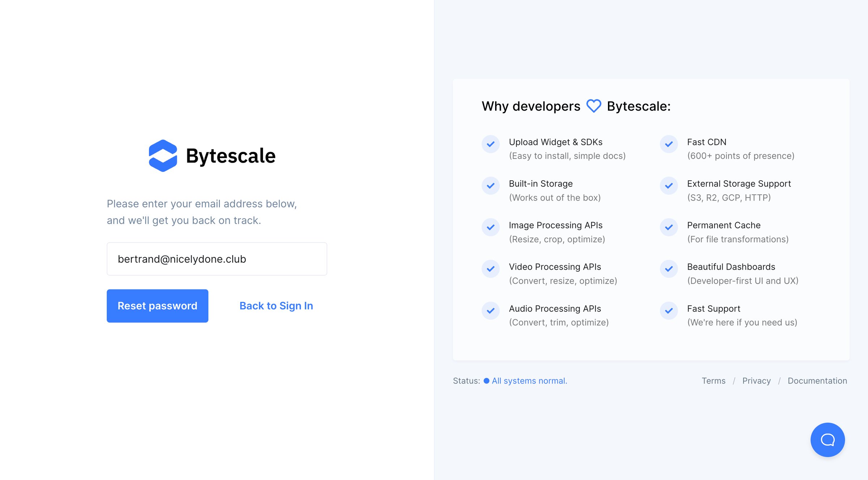Image resolution: width=868 pixels, height=480 pixels.
Task: Click '(600+ points of presence)' text
Action: (x=741, y=156)
